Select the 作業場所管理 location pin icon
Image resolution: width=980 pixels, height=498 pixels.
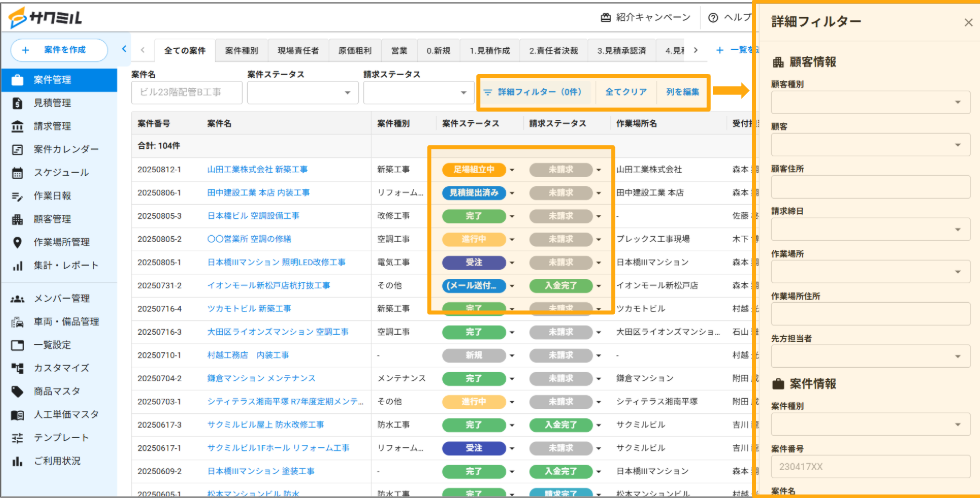coord(17,242)
